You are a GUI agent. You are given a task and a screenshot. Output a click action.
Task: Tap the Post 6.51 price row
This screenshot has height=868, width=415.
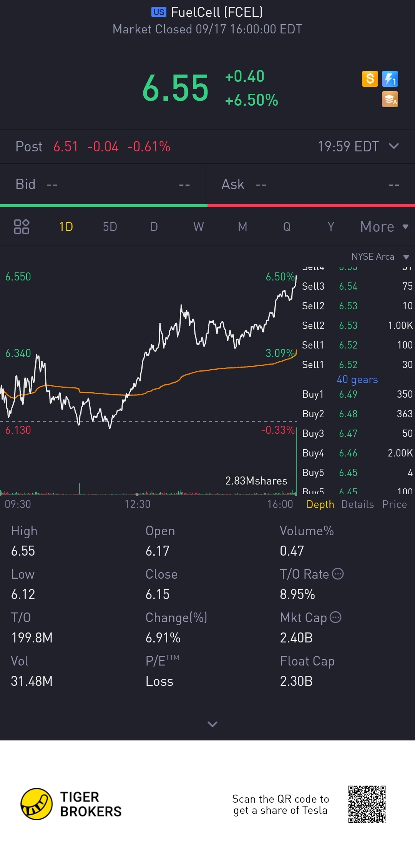tap(207, 146)
